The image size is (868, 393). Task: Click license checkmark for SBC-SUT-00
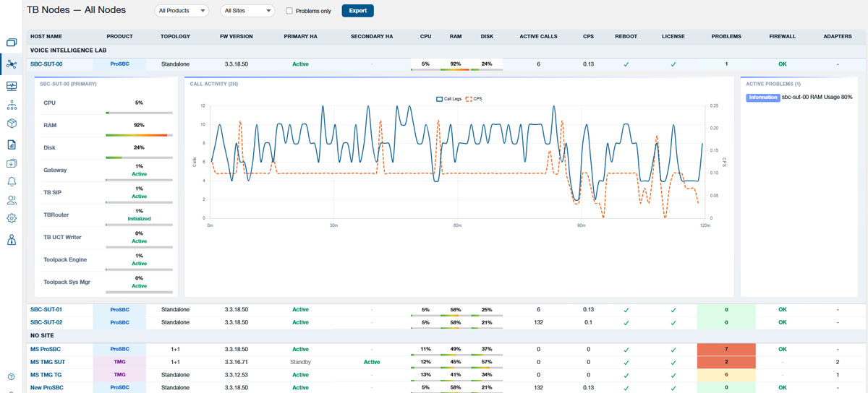(x=673, y=64)
